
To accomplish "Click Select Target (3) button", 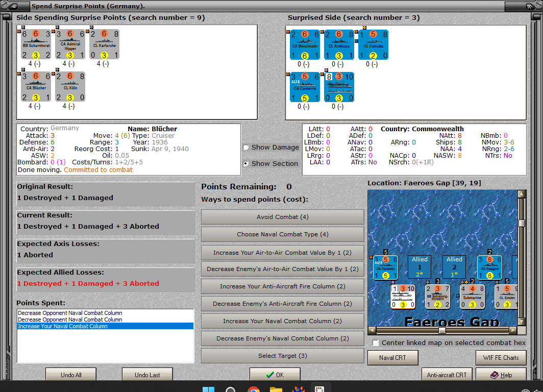I will click(283, 356).
